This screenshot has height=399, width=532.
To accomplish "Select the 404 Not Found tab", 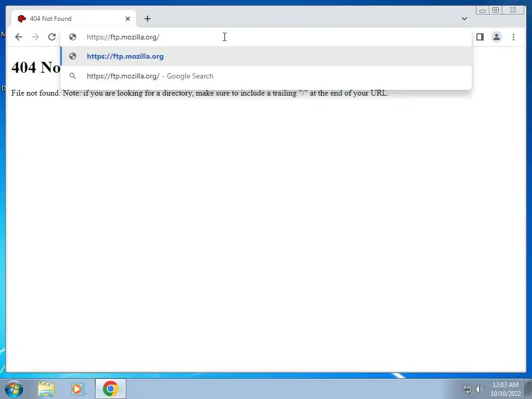I will coord(74,19).
